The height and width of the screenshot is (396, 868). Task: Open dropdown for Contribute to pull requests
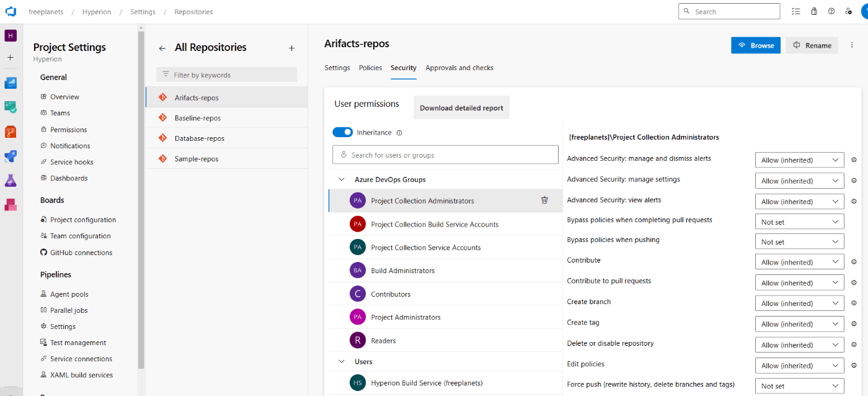pyautogui.click(x=799, y=282)
